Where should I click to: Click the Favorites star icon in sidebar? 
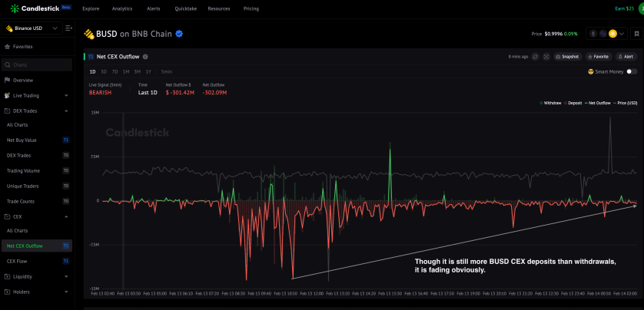coord(7,47)
